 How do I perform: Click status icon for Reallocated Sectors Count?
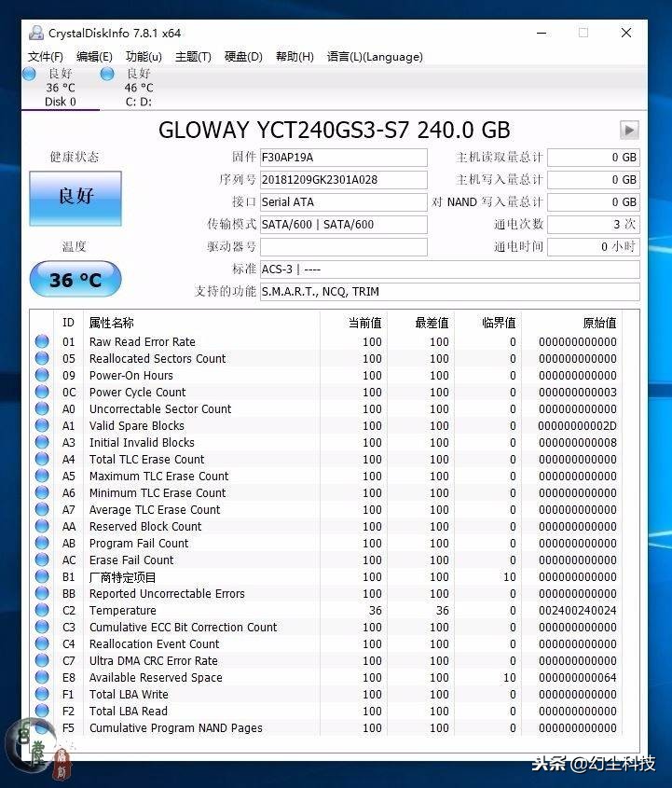pyautogui.click(x=42, y=358)
